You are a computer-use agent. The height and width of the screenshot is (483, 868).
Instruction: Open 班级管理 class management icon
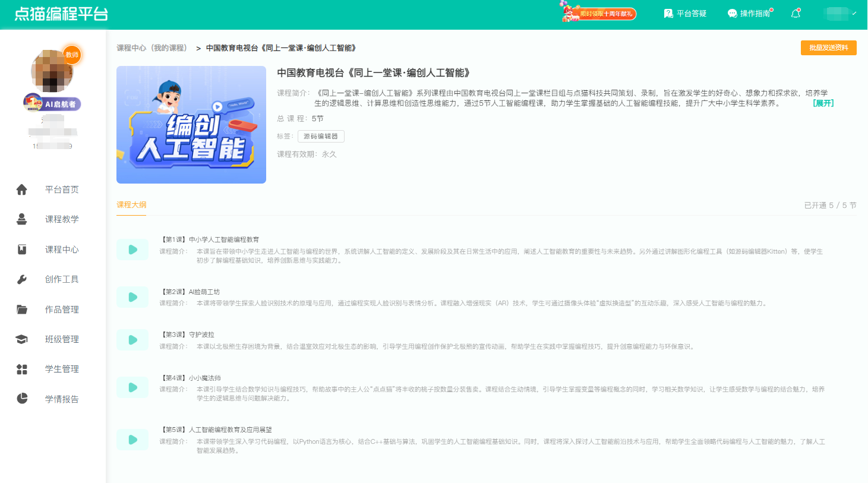pos(22,339)
